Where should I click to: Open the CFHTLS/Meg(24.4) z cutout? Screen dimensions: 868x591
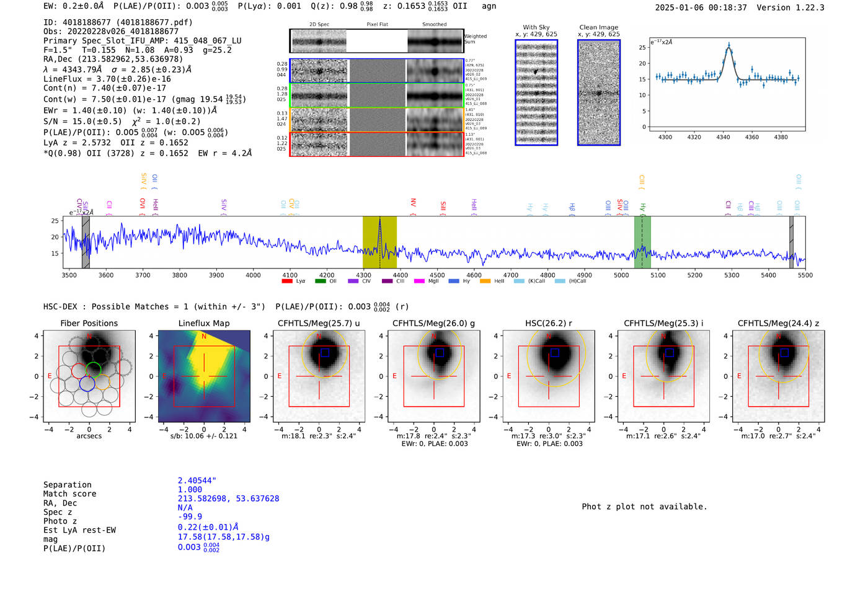point(779,376)
